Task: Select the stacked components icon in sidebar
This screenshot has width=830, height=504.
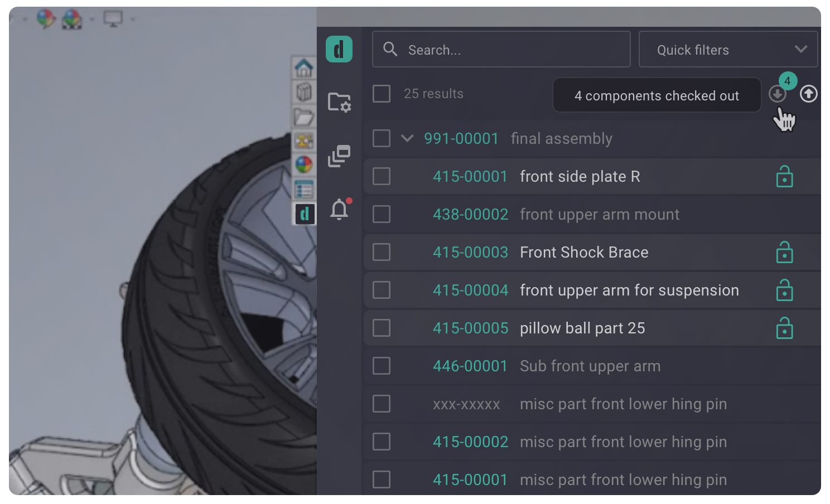Action: (339, 157)
